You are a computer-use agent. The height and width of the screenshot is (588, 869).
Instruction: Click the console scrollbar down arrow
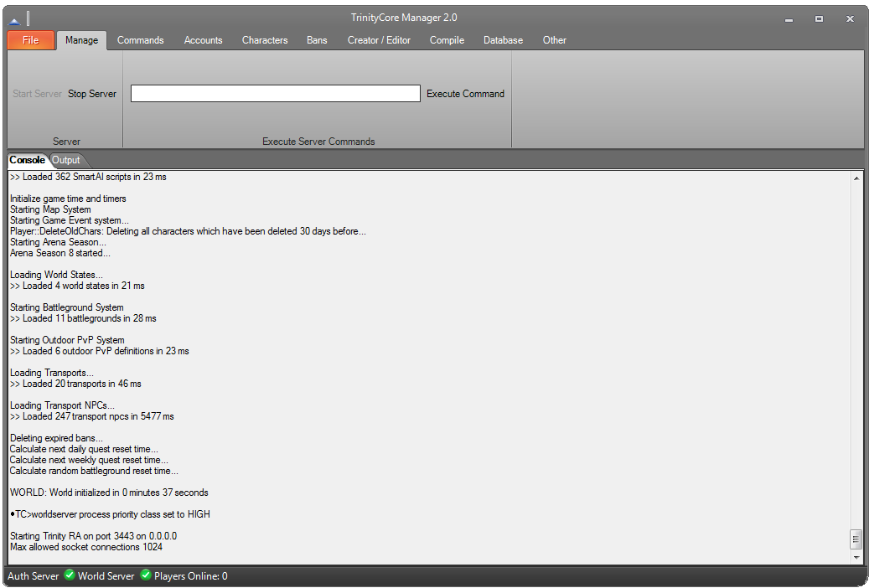pyautogui.click(x=856, y=557)
